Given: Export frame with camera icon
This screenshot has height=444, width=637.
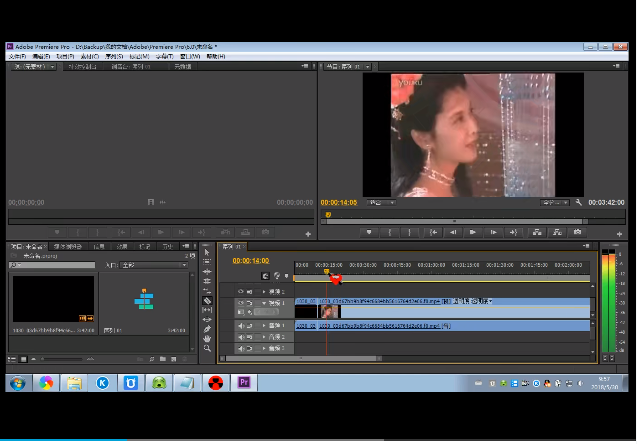Looking at the screenshot, I should 577,232.
